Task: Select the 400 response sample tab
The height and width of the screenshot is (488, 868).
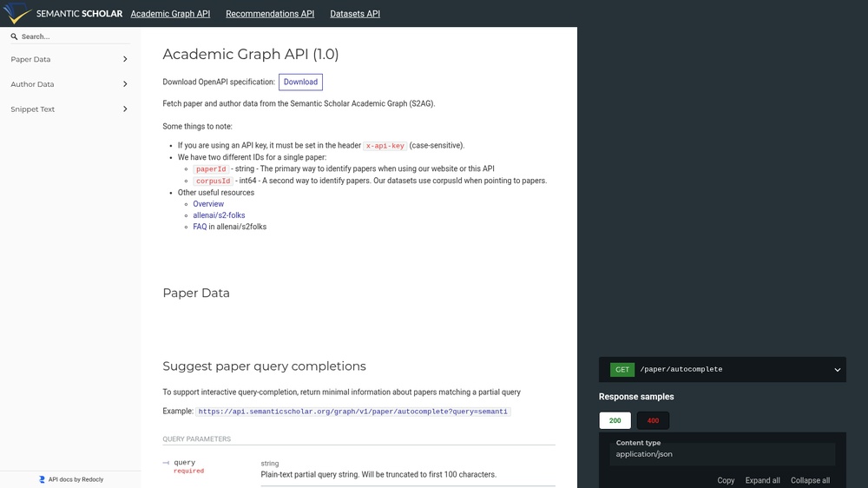Action: click(x=653, y=420)
